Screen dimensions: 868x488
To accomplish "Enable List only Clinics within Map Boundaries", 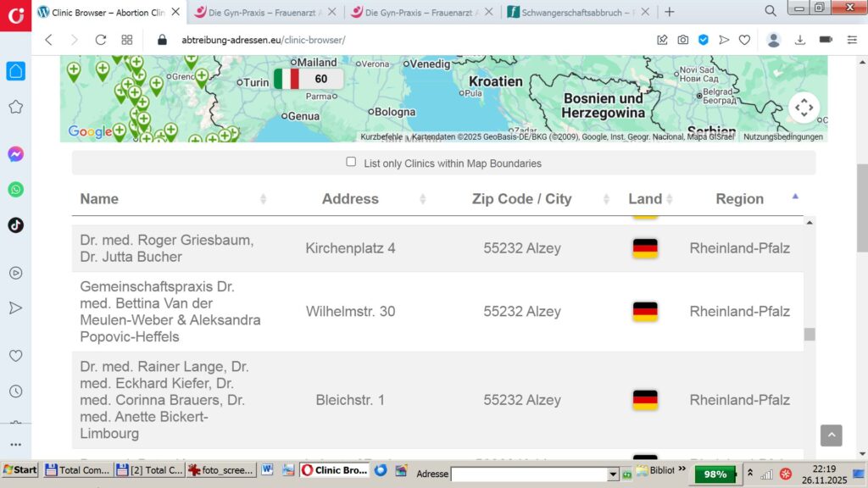I will pos(351,163).
